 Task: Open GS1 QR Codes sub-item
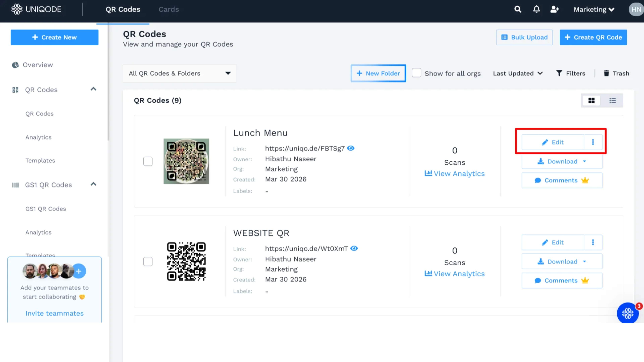(x=46, y=209)
